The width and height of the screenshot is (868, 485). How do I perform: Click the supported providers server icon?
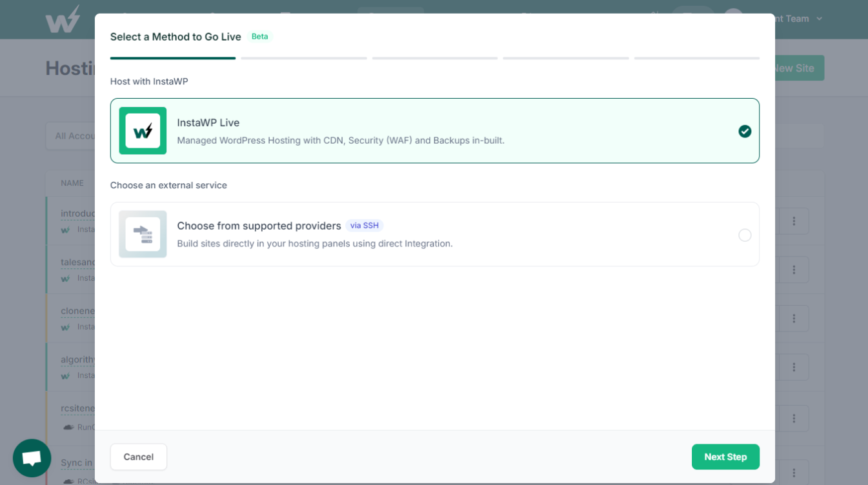coord(143,234)
